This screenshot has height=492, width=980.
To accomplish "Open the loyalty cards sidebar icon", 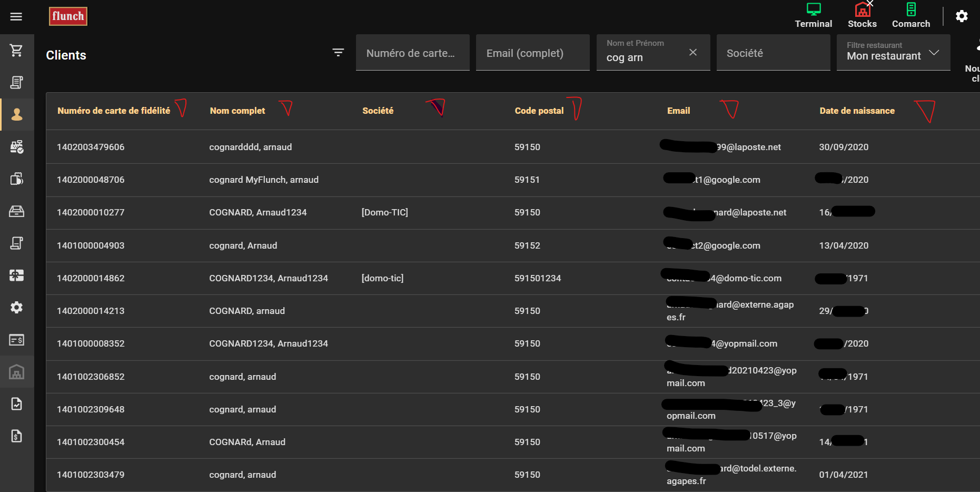I will pyautogui.click(x=17, y=179).
